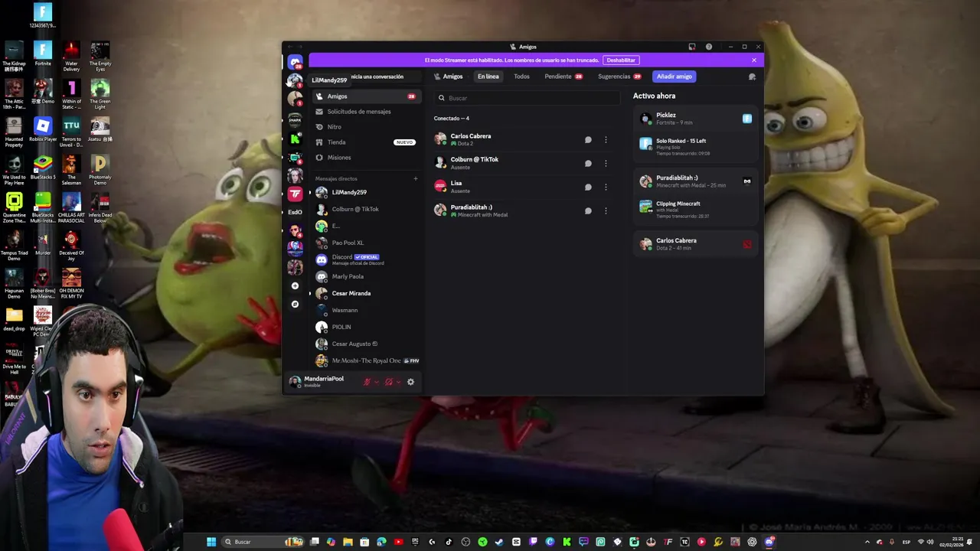Open TikTok from the taskbar
Viewport: 980px width, 551px height.
449,542
